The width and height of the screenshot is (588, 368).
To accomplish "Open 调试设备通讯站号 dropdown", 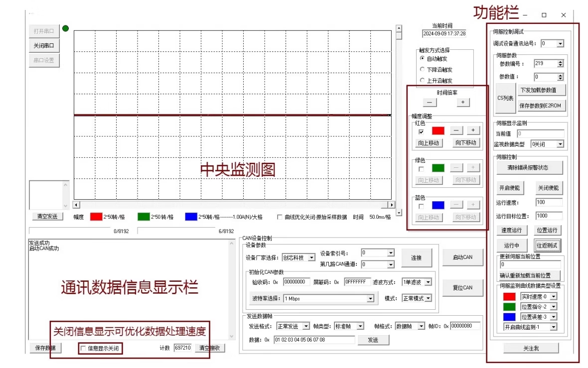I will [x=560, y=44].
